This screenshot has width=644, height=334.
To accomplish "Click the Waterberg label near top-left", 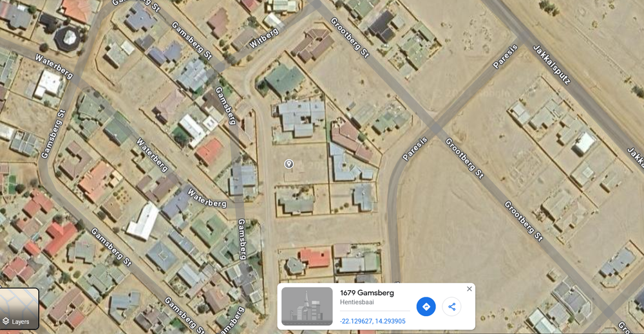I will click(x=54, y=66).
